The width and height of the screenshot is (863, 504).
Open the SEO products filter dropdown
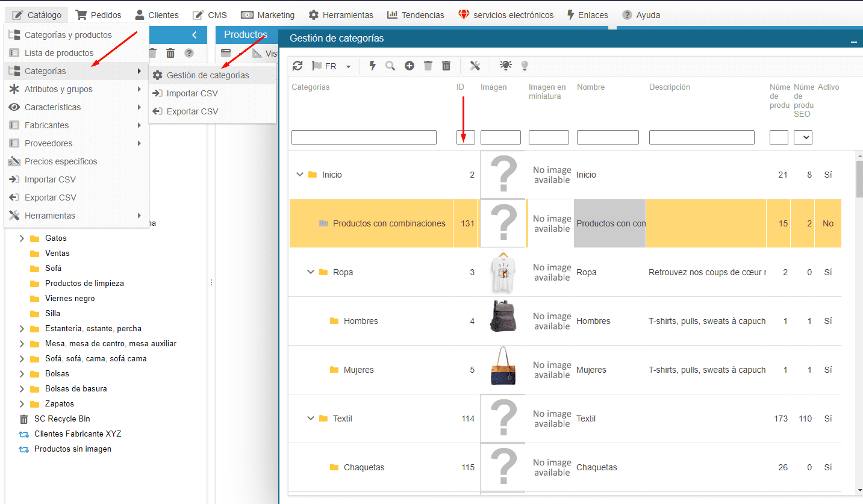click(803, 137)
